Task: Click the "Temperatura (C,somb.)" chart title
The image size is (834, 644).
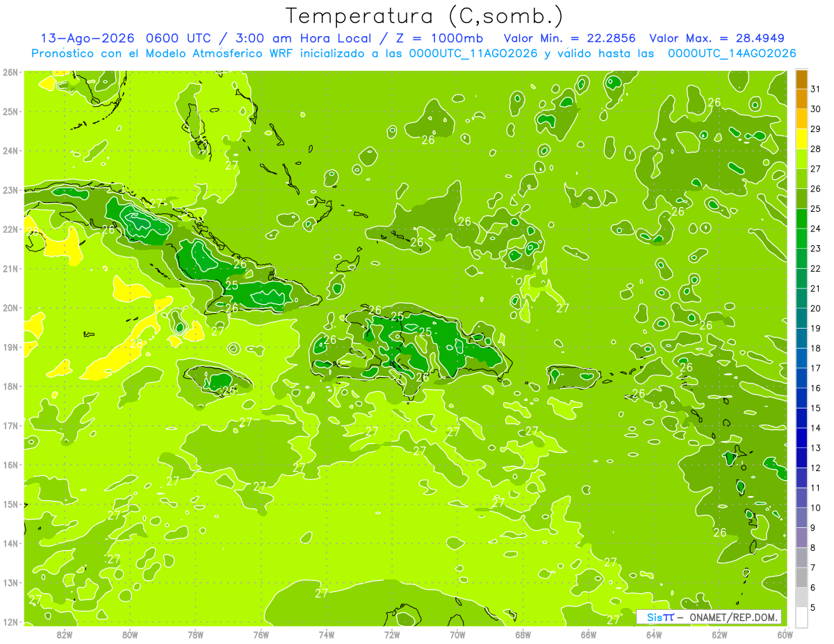Action: point(425,16)
